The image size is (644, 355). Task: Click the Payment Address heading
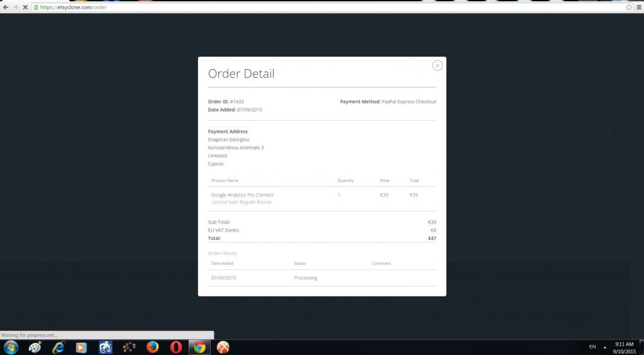point(228,132)
